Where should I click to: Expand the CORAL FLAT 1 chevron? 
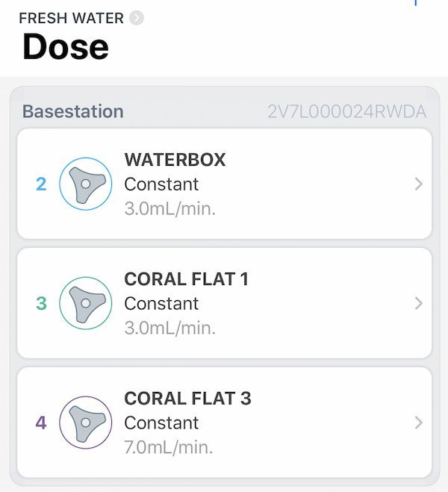[x=419, y=303]
